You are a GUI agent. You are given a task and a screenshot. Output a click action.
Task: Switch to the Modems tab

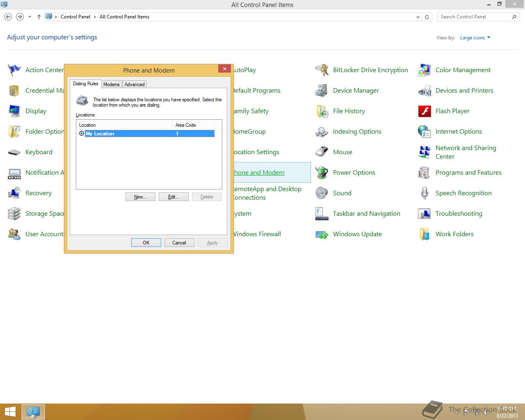click(112, 84)
